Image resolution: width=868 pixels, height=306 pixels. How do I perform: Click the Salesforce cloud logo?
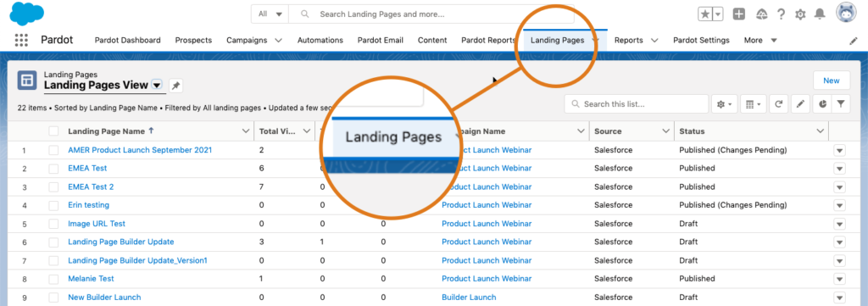(26, 13)
